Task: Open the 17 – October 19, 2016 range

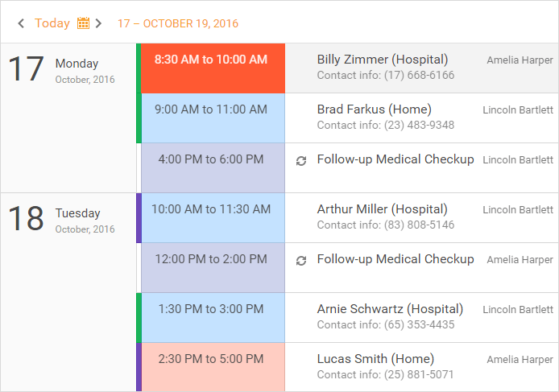Action: (x=178, y=23)
